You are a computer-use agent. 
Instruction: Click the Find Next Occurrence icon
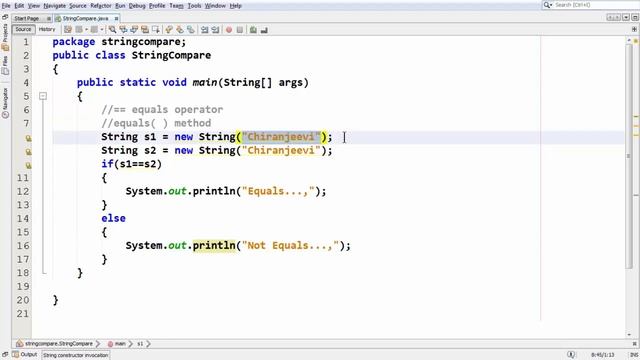134,29
